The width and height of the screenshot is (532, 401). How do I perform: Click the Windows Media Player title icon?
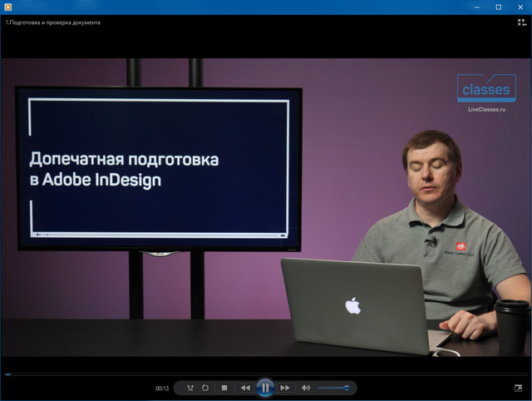[x=7, y=7]
